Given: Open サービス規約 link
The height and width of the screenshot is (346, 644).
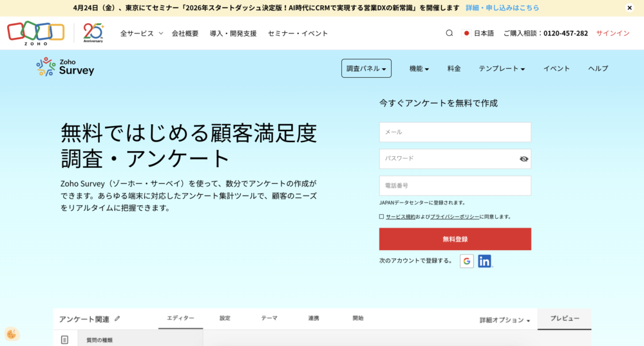Looking at the screenshot, I should click(x=401, y=217).
